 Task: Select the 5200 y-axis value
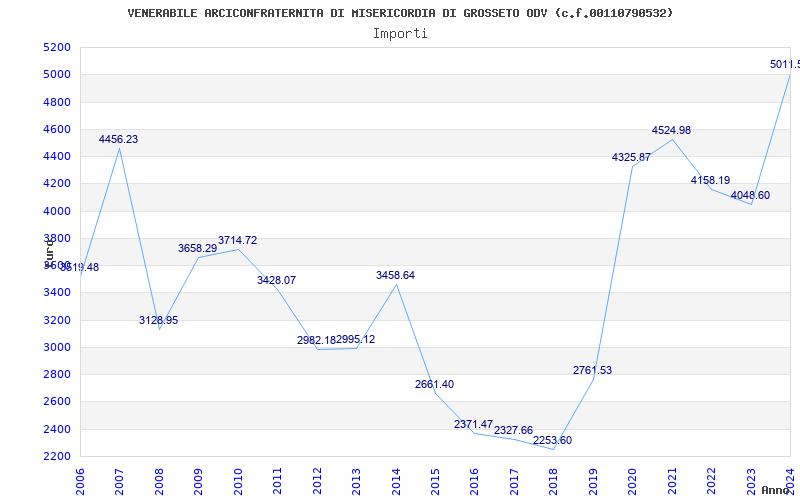pos(57,47)
